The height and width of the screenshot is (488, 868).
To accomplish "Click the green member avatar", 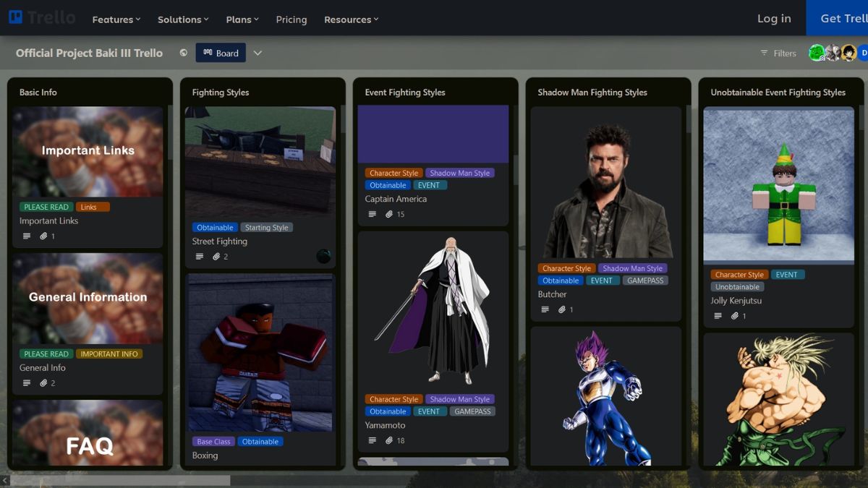I will coord(817,53).
